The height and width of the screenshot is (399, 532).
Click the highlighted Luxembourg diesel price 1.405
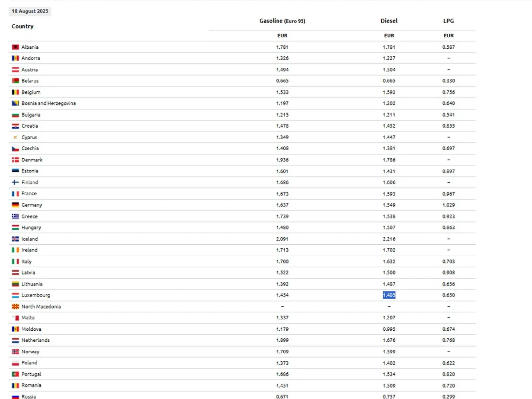(x=389, y=295)
